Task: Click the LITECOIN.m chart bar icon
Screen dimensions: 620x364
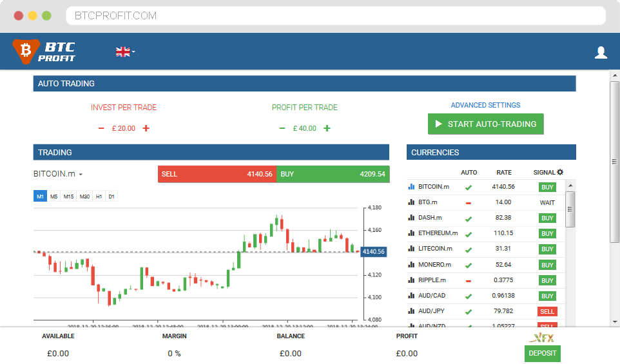Action: (x=411, y=249)
